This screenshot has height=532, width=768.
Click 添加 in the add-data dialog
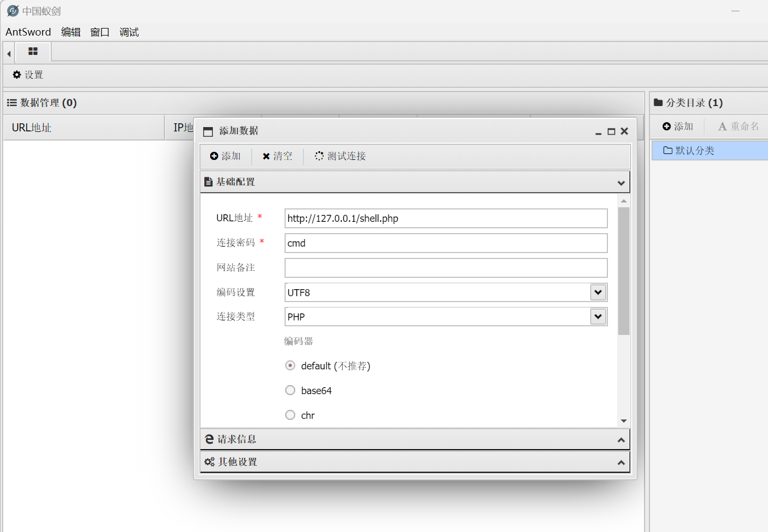tap(225, 156)
